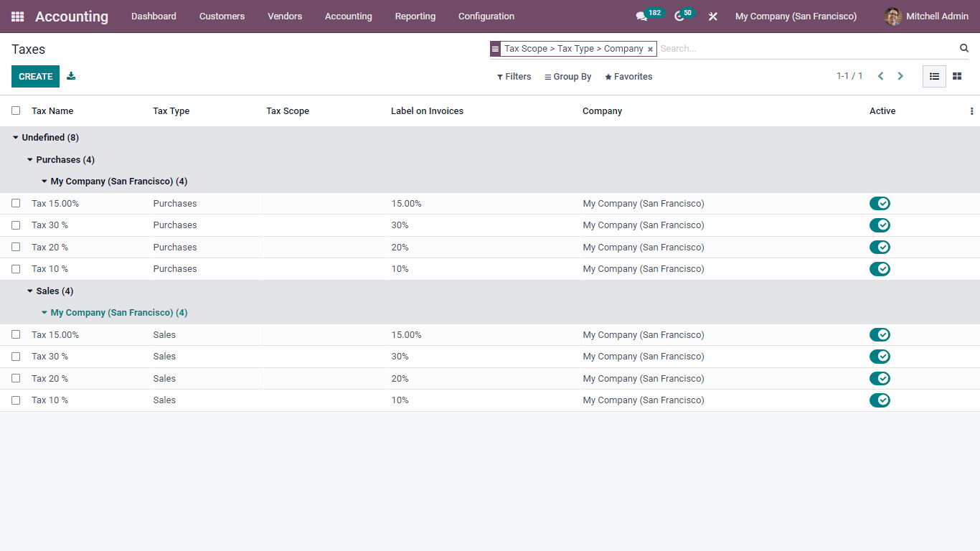980x551 pixels.
Task: Check the select-all checkbox in header
Action: pos(16,110)
